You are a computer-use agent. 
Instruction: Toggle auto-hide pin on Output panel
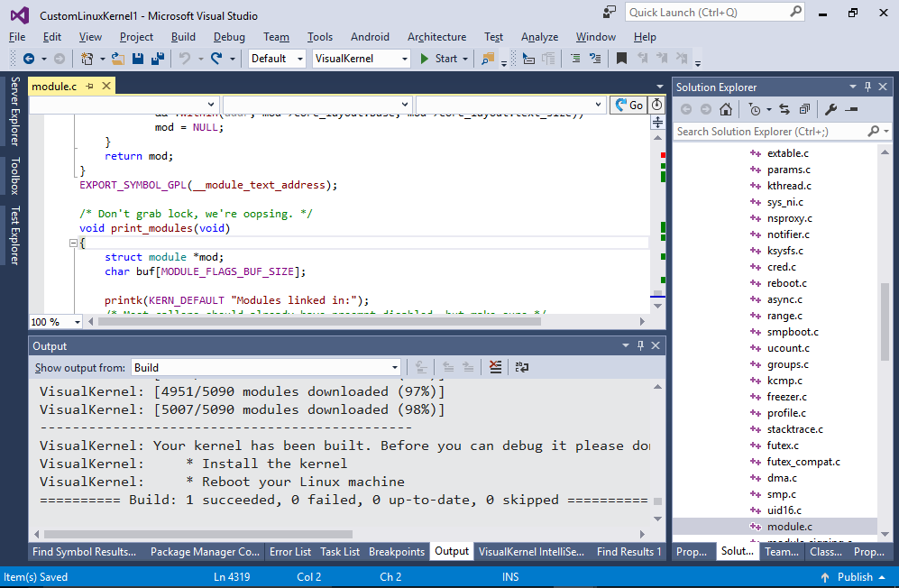640,345
